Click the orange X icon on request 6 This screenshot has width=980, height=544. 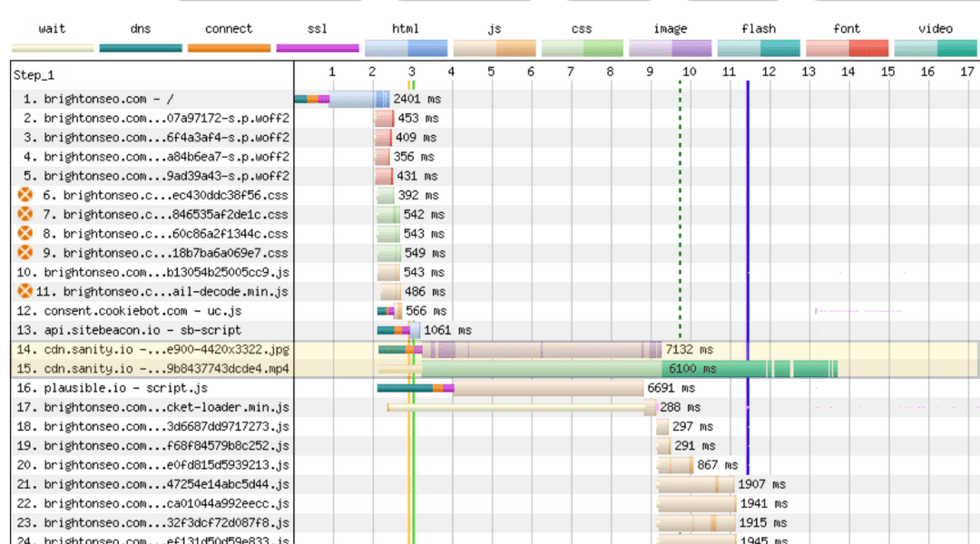pos(25,195)
